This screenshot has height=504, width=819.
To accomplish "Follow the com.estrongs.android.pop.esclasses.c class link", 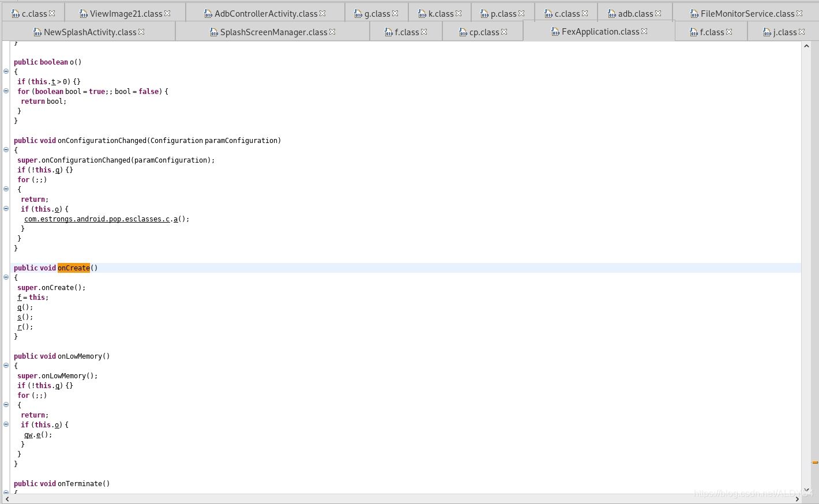I will [x=97, y=219].
